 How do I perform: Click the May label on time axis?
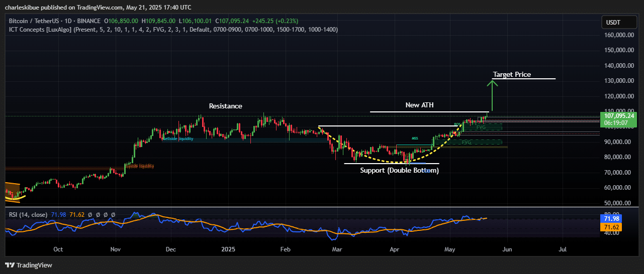click(x=450, y=249)
